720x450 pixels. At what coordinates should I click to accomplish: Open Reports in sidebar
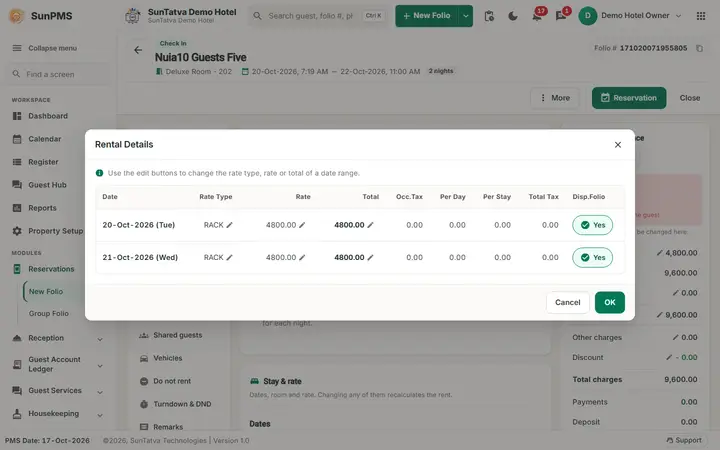(42, 208)
